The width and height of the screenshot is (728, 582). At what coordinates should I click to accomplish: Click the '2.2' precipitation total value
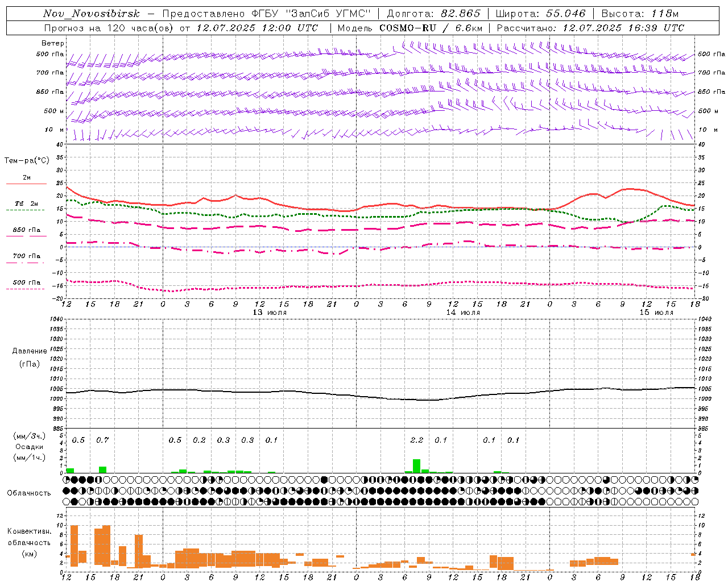tap(417, 440)
